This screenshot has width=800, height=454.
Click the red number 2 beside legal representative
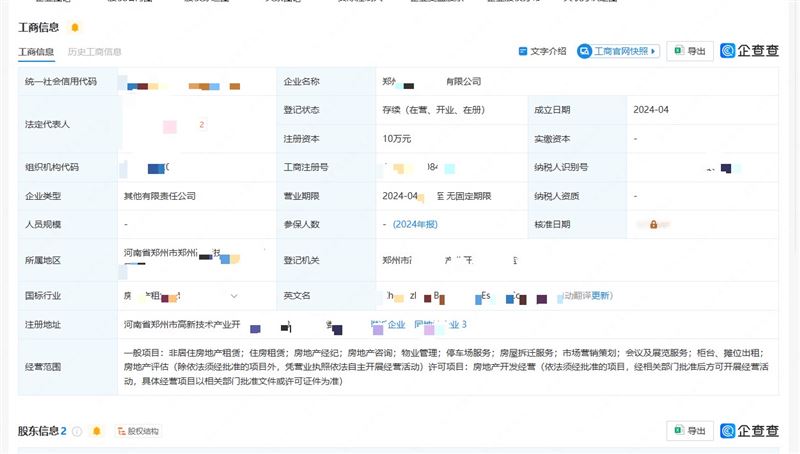[202, 124]
